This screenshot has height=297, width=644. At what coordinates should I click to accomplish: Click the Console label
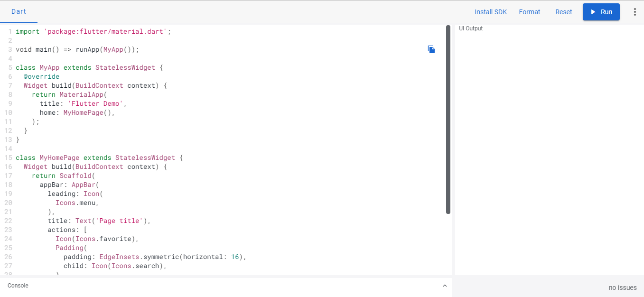coord(18,286)
